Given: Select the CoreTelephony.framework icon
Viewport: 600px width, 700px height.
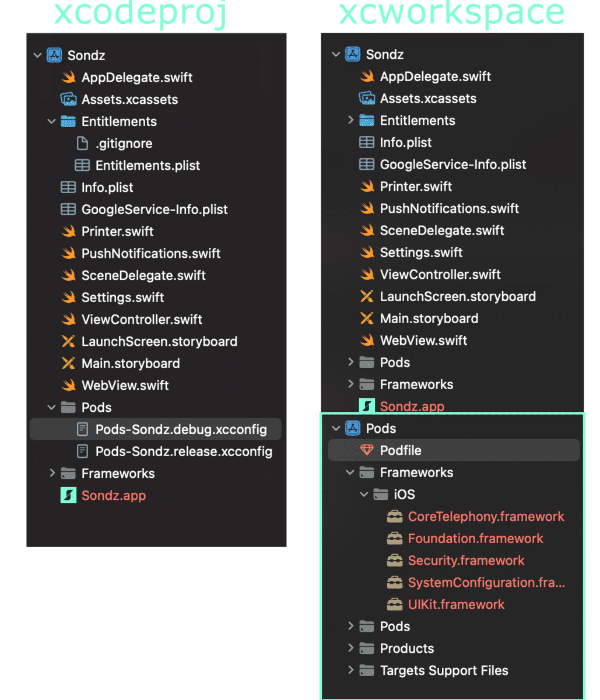Looking at the screenshot, I should [x=395, y=516].
